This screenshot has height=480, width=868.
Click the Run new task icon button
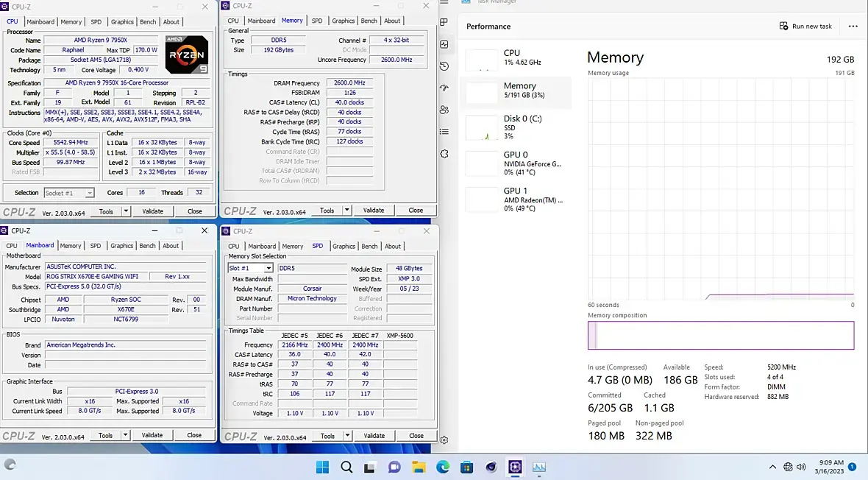tap(805, 26)
